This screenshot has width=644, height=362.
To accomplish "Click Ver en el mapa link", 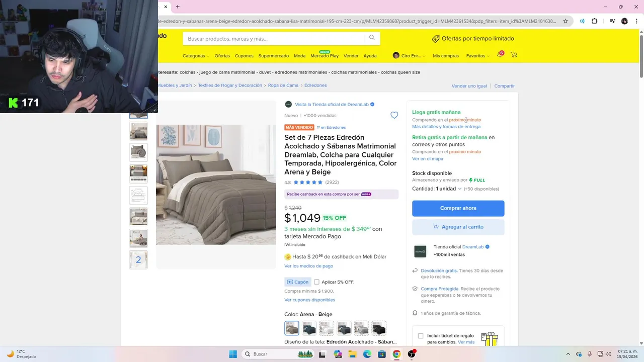I will coord(428,159).
